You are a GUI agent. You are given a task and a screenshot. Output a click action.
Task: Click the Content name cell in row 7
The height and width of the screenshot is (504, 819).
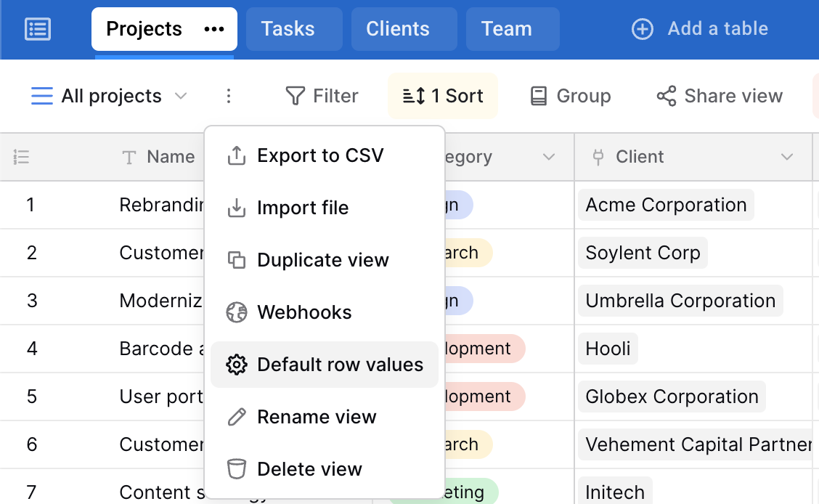(x=161, y=492)
